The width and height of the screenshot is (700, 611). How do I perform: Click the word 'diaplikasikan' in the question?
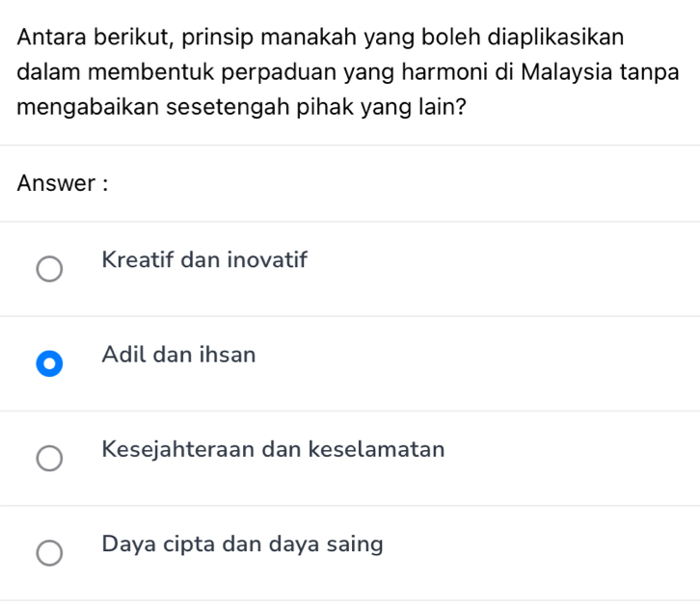pos(556,38)
